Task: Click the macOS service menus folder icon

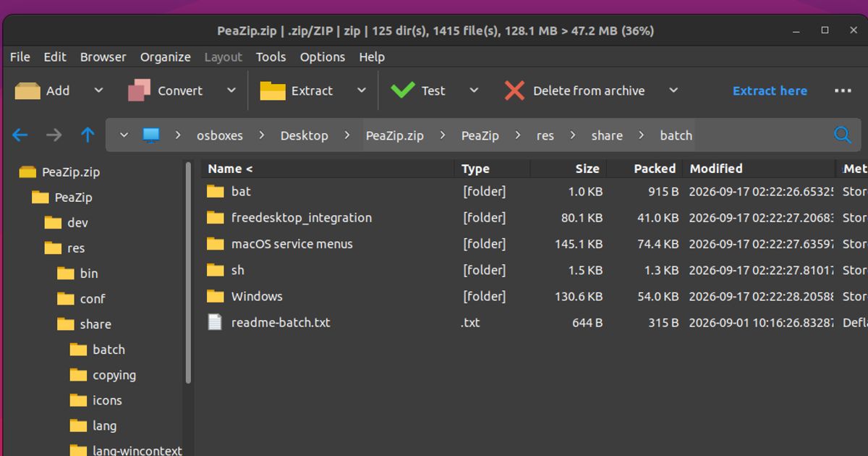Action: [x=216, y=244]
